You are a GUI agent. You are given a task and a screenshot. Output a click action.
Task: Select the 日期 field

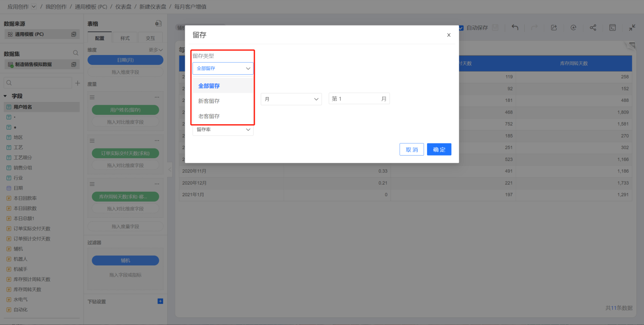coord(42,188)
